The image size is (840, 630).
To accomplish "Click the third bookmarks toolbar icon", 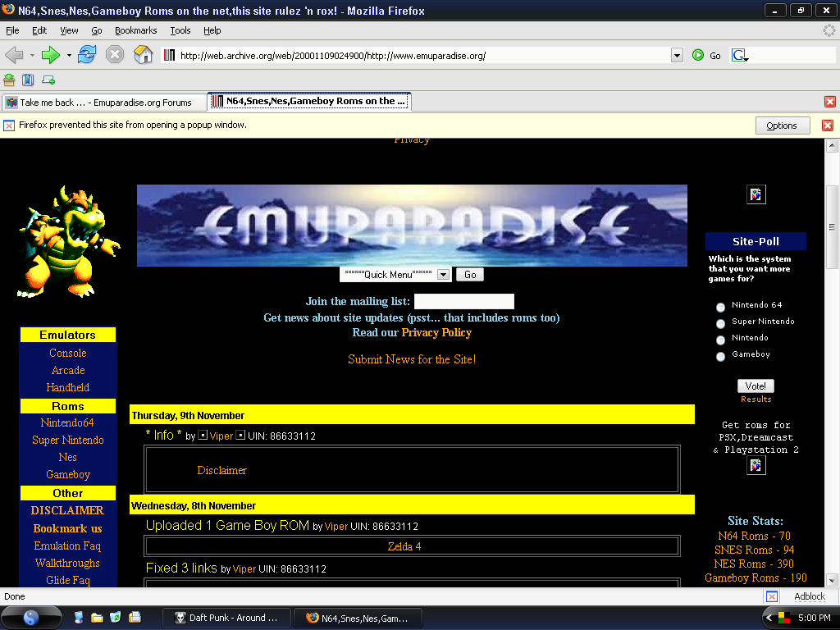I will [x=48, y=80].
